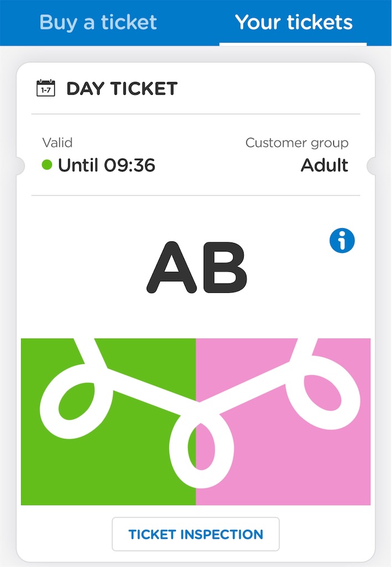Viewport: 392px width, 567px height.
Task: Open the Ticket Inspection button
Action: click(195, 534)
